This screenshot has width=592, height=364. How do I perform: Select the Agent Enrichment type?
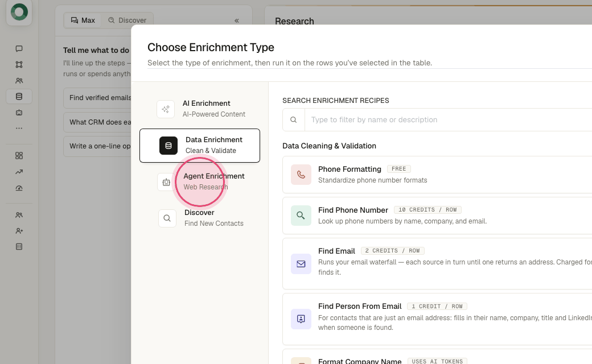point(200,182)
